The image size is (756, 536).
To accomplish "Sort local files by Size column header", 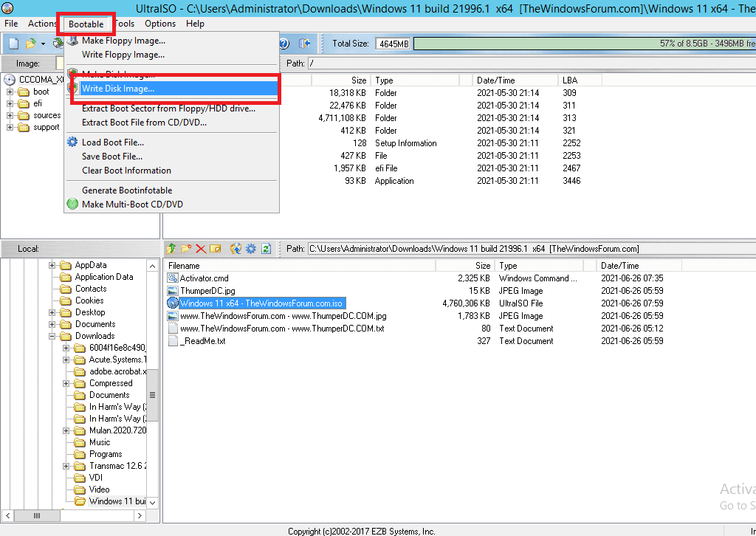I will pos(465,266).
